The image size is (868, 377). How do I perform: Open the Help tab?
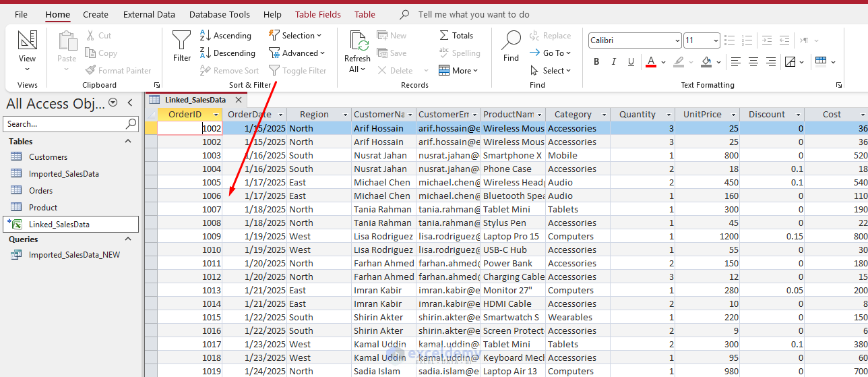coord(272,14)
